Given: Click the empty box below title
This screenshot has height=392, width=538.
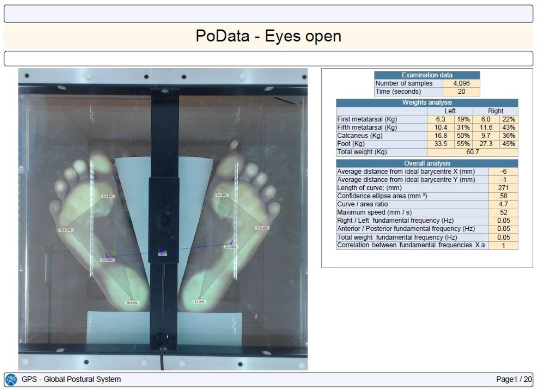Looking at the screenshot, I should point(269,58).
